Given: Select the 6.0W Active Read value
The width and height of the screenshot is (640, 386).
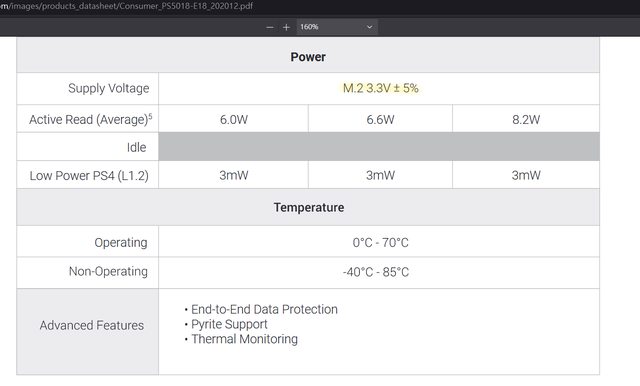Looking at the screenshot, I should (234, 120).
